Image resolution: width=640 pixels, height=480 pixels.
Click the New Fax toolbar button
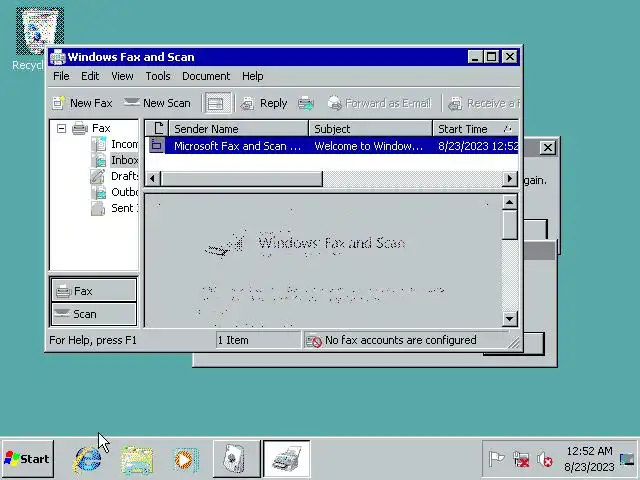click(x=82, y=103)
